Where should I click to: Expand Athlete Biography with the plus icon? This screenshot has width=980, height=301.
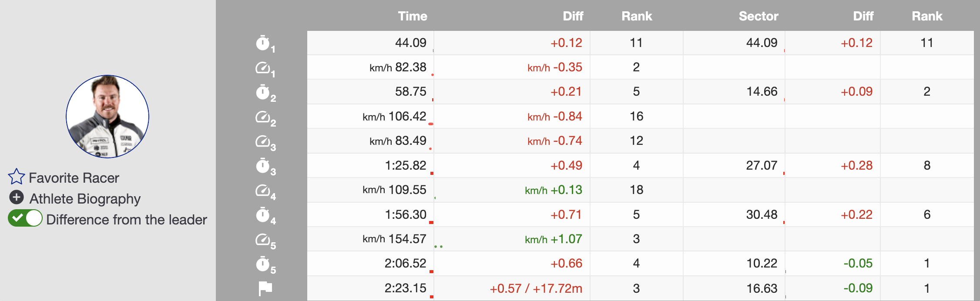[17, 197]
